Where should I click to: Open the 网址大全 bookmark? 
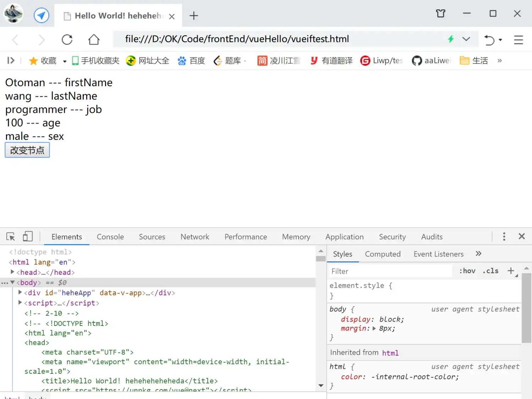[148, 61]
